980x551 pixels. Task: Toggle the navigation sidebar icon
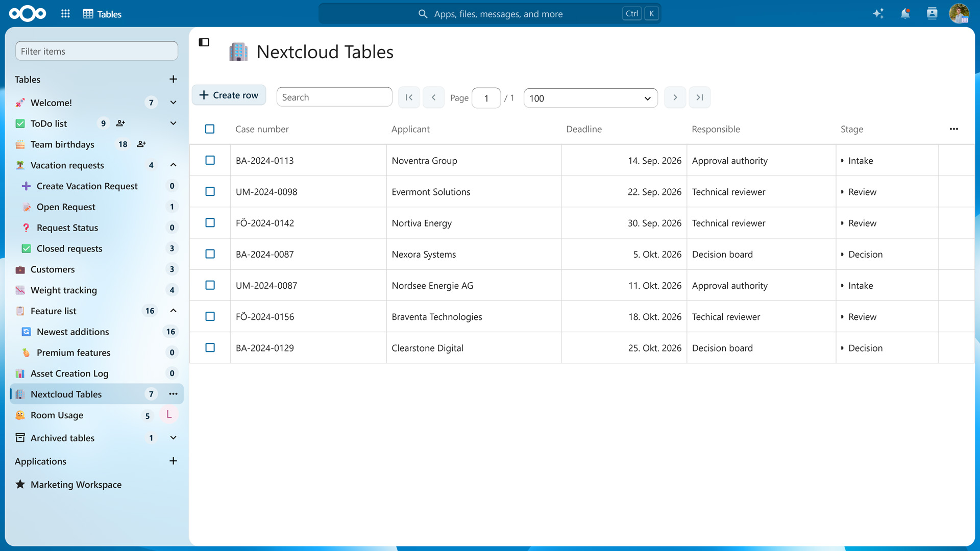click(204, 42)
